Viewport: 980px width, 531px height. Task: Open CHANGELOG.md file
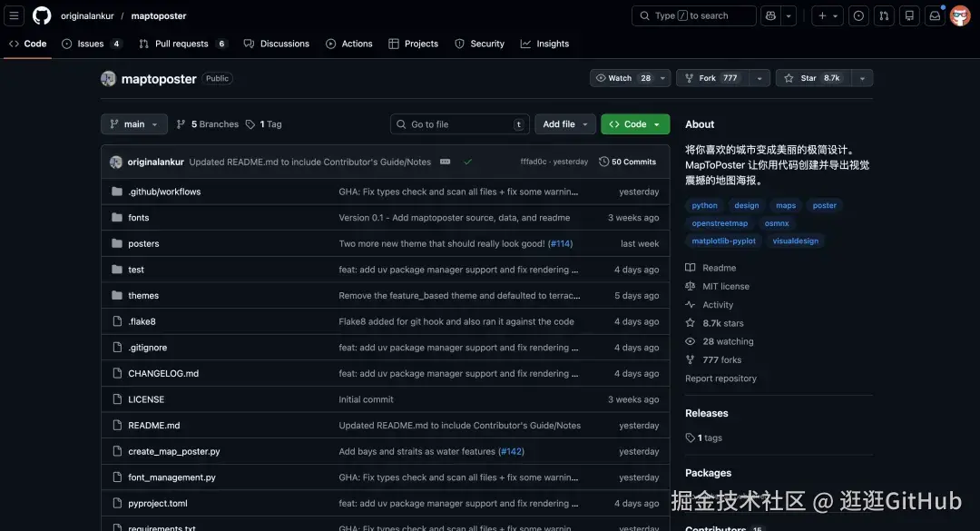tap(163, 373)
